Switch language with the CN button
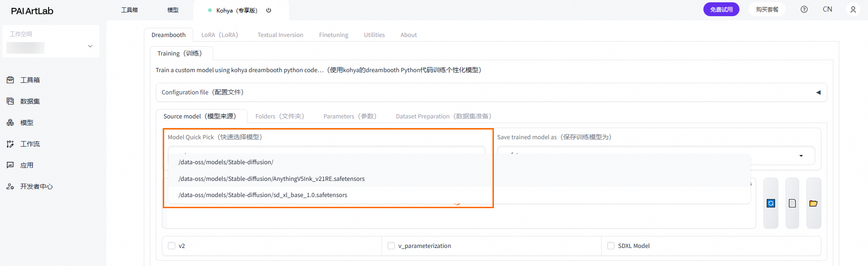The height and width of the screenshot is (266, 868). 827,9
